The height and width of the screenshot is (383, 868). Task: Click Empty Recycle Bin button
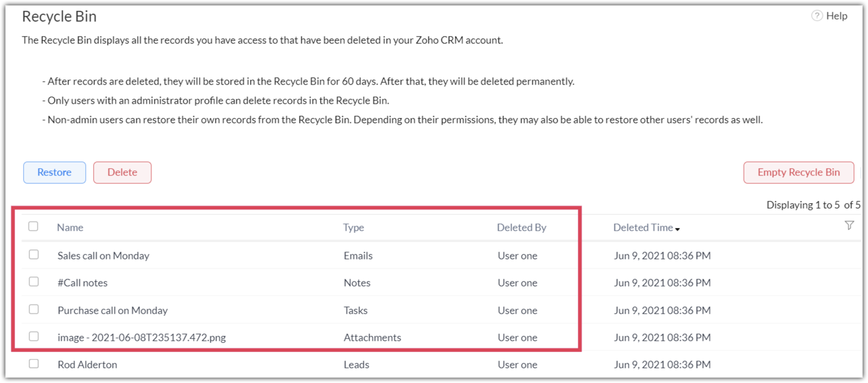point(798,172)
